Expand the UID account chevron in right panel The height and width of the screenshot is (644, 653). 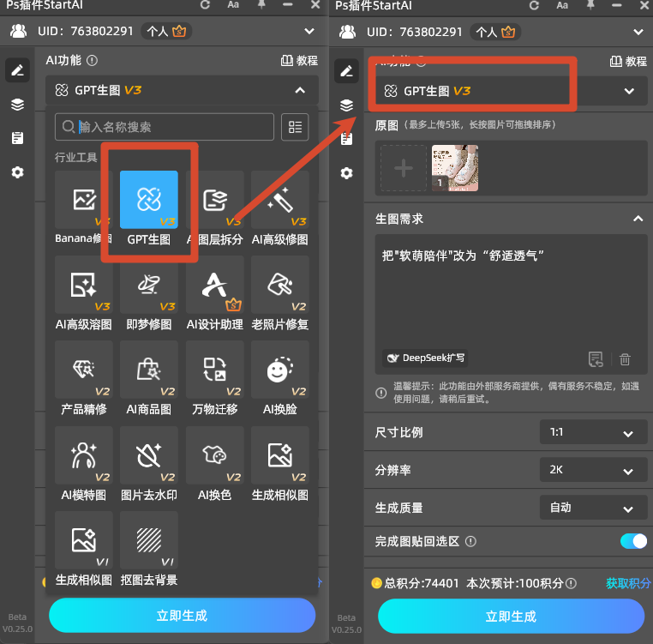[x=638, y=32]
